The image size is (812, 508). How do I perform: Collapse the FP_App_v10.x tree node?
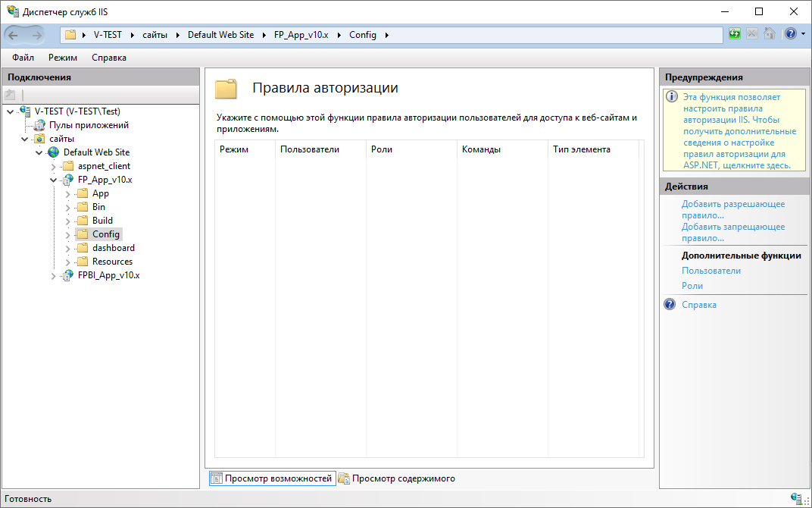[53, 180]
